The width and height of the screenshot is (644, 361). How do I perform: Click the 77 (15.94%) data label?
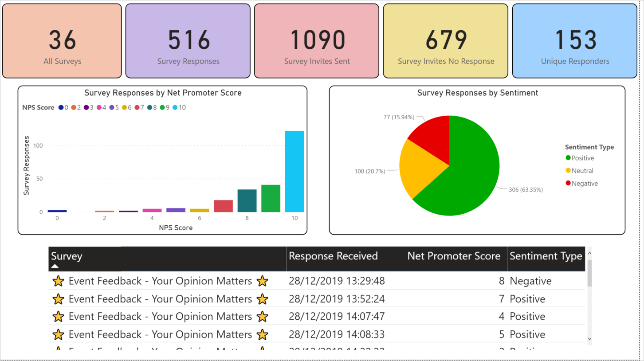click(x=399, y=117)
